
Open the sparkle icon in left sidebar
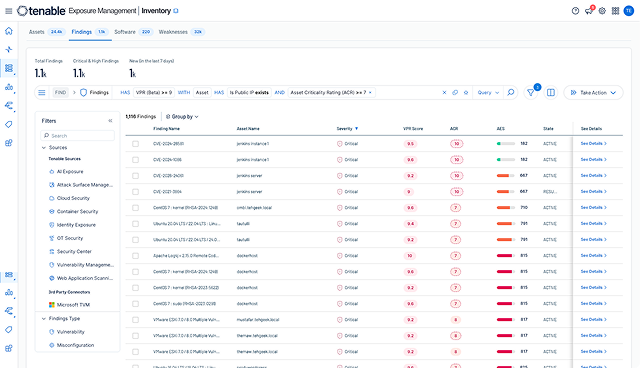click(9, 49)
